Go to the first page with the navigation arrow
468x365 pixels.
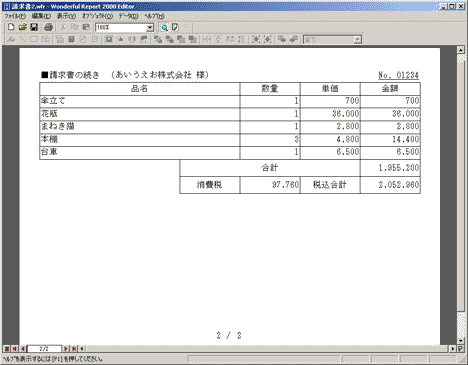point(15,349)
